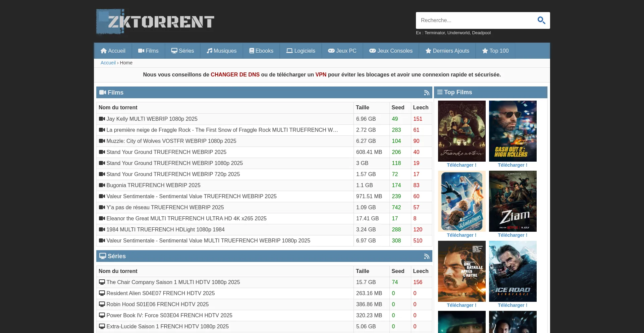Click the Accueil breadcrumb link
Image resolution: width=644 pixels, height=333 pixels.
point(108,63)
